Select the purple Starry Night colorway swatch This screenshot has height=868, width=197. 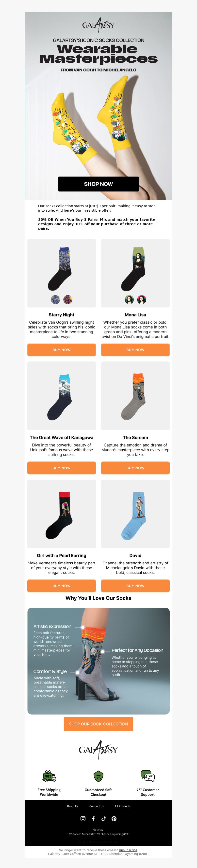point(67,299)
